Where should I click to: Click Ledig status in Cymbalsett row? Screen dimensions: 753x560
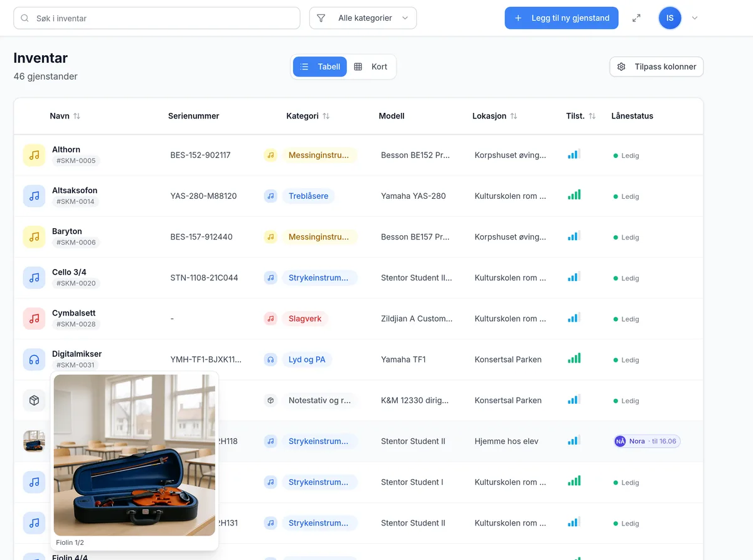point(626,319)
